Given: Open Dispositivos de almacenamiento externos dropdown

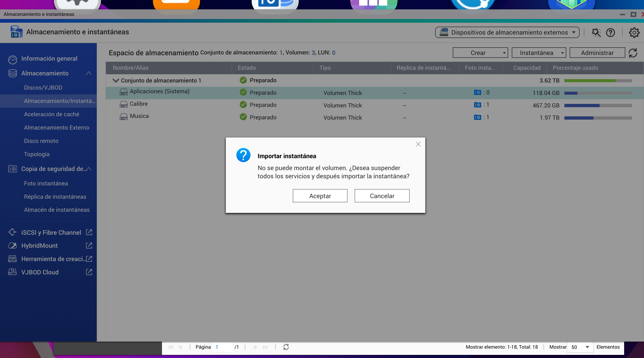Looking at the screenshot, I should [507, 32].
